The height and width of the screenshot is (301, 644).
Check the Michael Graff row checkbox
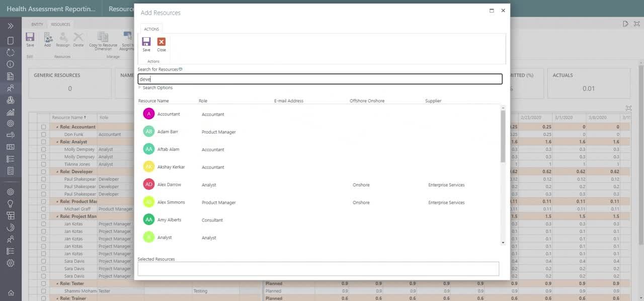[x=44, y=209]
